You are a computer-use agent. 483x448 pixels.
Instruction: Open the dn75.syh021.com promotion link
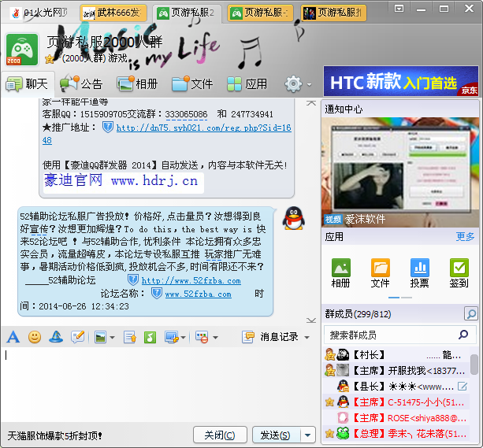pos(203,128)
